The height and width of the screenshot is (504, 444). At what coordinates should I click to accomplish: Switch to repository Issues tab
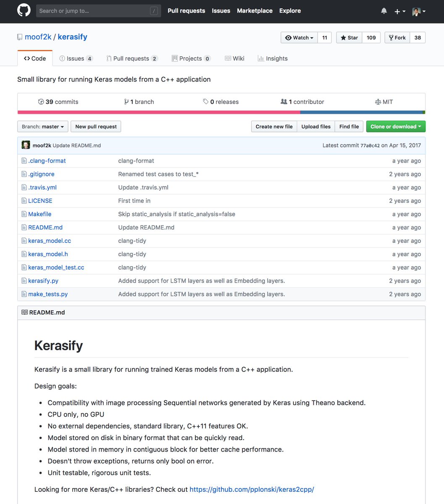coord(76,58)
